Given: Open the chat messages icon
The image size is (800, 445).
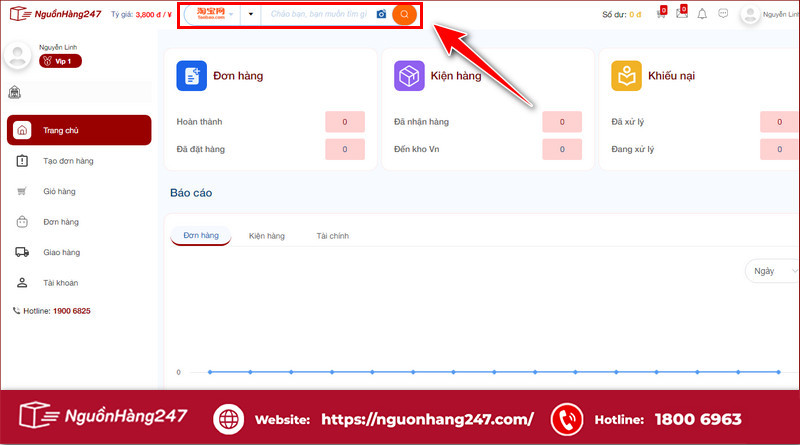Looking at the screenshot, I should point(723,14).
